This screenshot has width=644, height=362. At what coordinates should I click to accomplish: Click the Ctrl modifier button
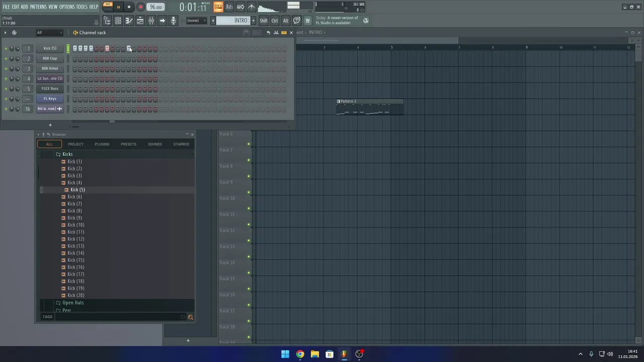[x=275, y=21]
